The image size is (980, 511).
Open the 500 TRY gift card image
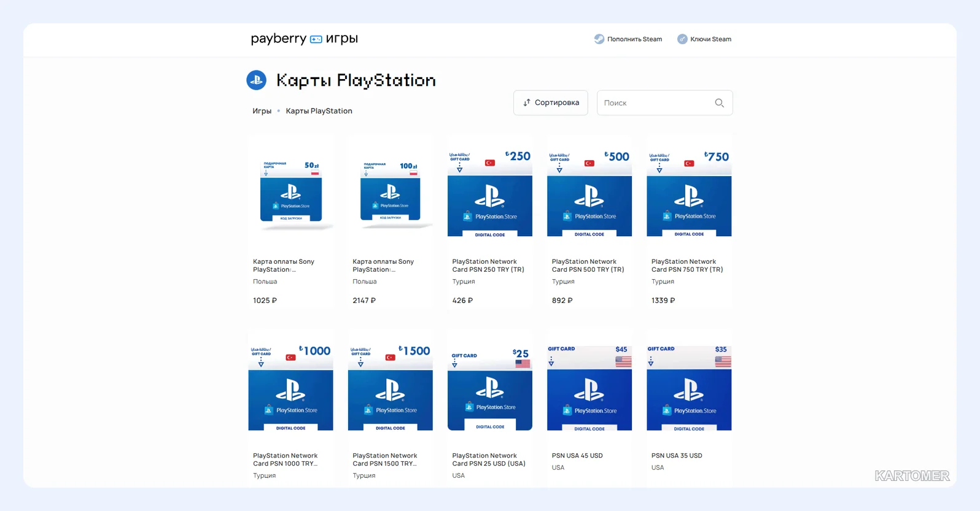(589, 193)
